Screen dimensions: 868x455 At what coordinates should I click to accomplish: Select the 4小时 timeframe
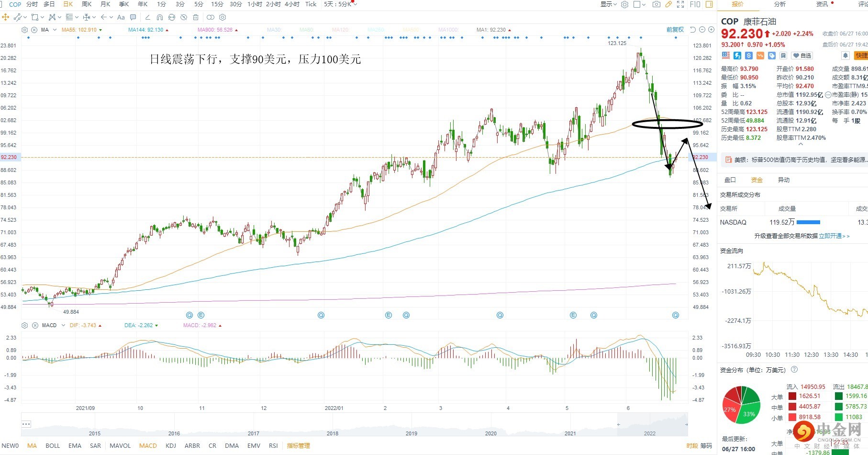point(292,4)
